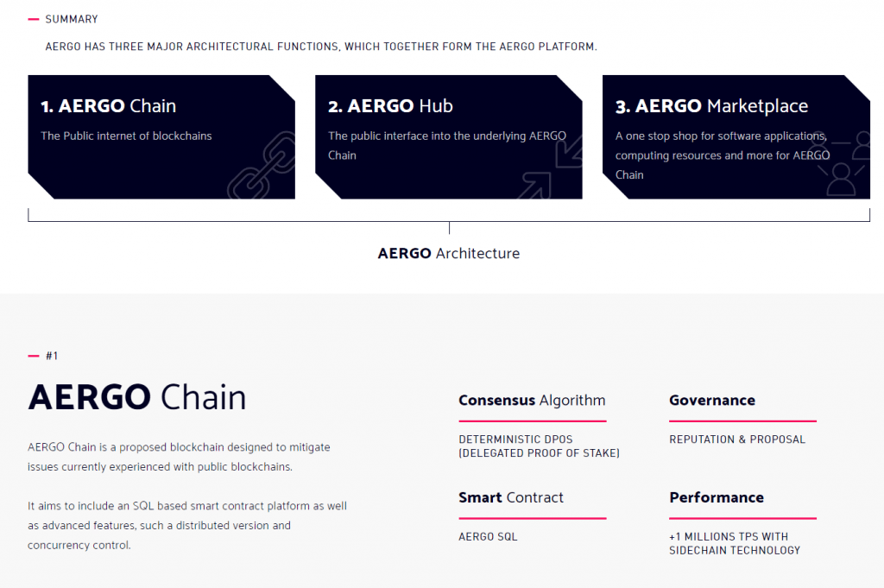884x588 pixels.
Task: Click the chain link icon in AERGO Chain card
Action: point(262,165)
